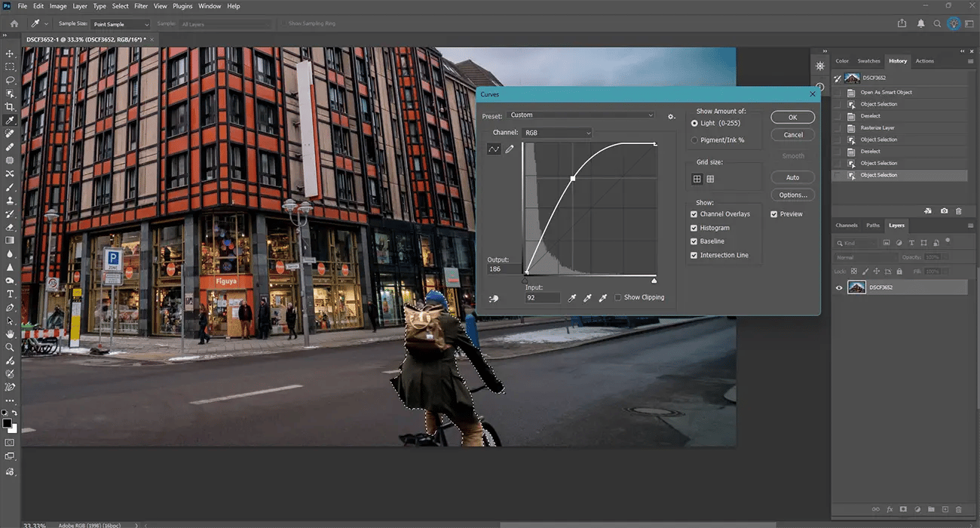Select the Rectangular Marquee tool
This screenshot has height=528, width=980.
10,67
